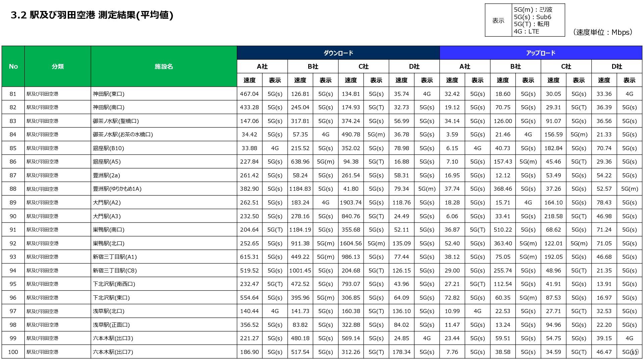Click the アップロード header cell
Image resolution: width=644 pixels, height=362 pixels.
(x=540, y=53)
